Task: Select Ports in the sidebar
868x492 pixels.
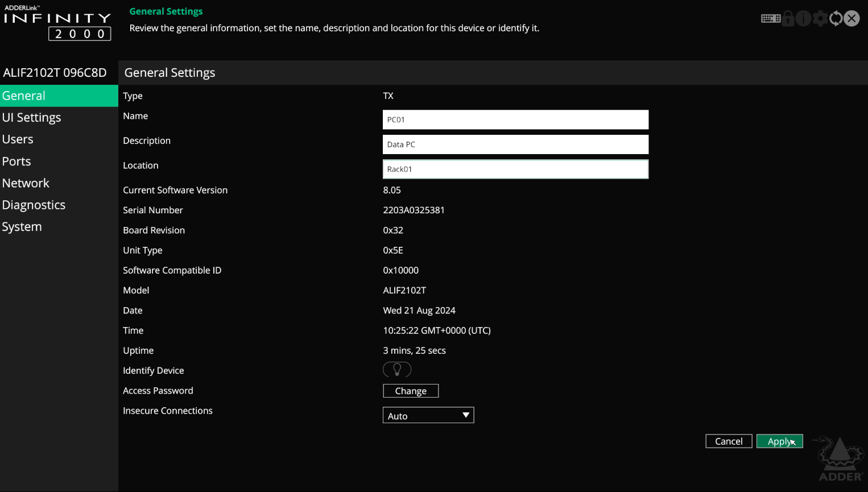Action: pos(16,162)
